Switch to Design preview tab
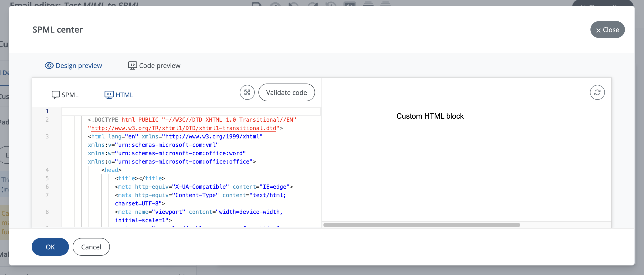644x275 pixels. coord(74,65)
